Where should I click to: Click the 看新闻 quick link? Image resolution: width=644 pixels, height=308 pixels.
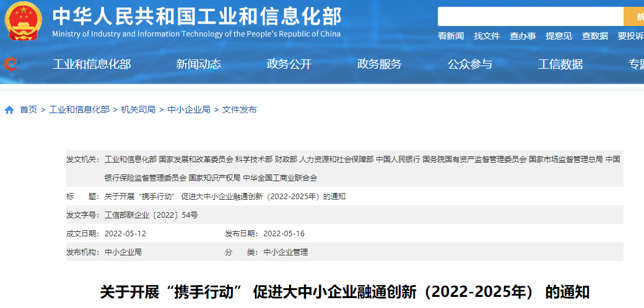click(x=451, y=36)
